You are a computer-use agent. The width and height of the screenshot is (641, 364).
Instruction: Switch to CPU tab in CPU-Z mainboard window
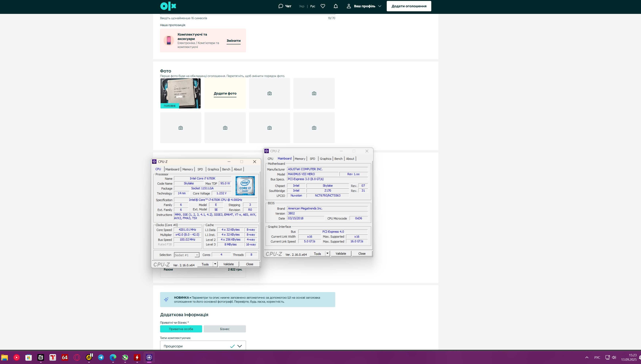coord(270,159)
